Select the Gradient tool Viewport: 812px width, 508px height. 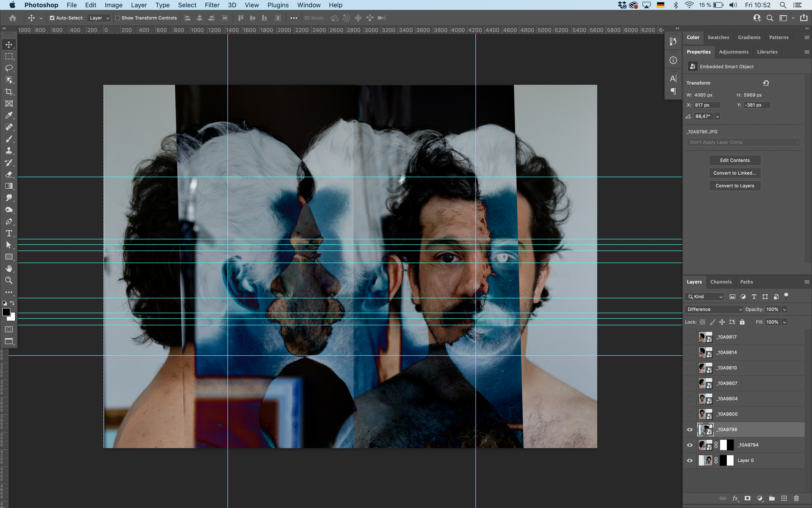9,186
